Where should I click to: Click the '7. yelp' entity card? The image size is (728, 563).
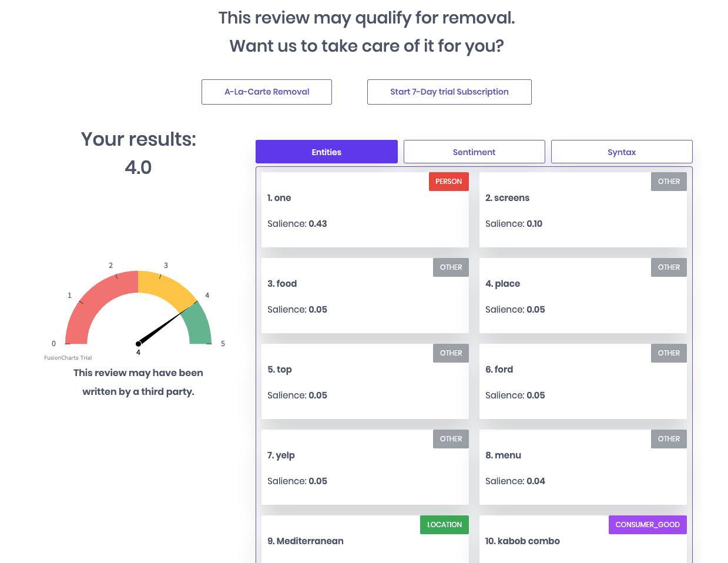[x=364, y=467]
